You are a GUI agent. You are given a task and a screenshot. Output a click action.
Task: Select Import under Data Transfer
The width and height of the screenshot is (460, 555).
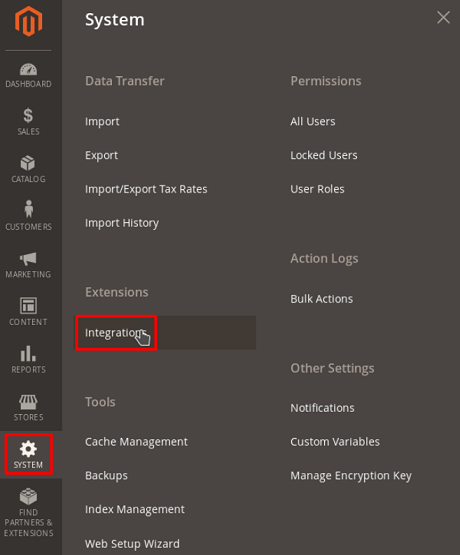[x=102, y=122]
